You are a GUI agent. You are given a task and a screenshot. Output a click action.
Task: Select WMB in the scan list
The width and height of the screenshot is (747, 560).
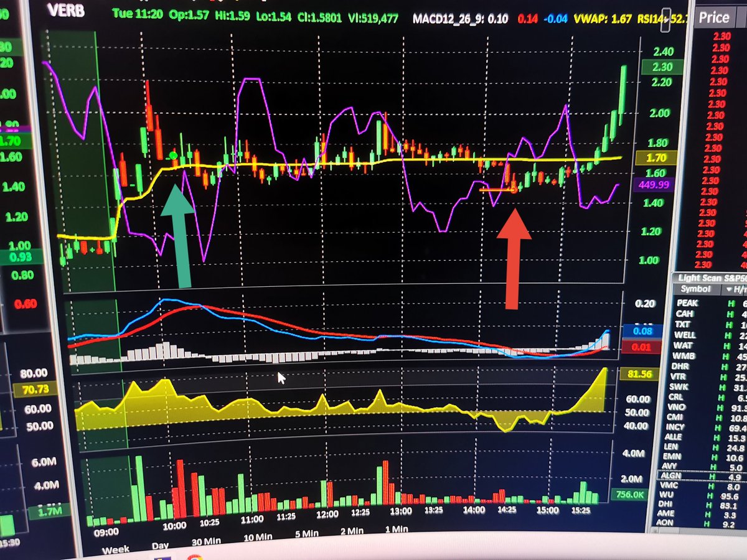pyautogui.click(x=685, y=357)
